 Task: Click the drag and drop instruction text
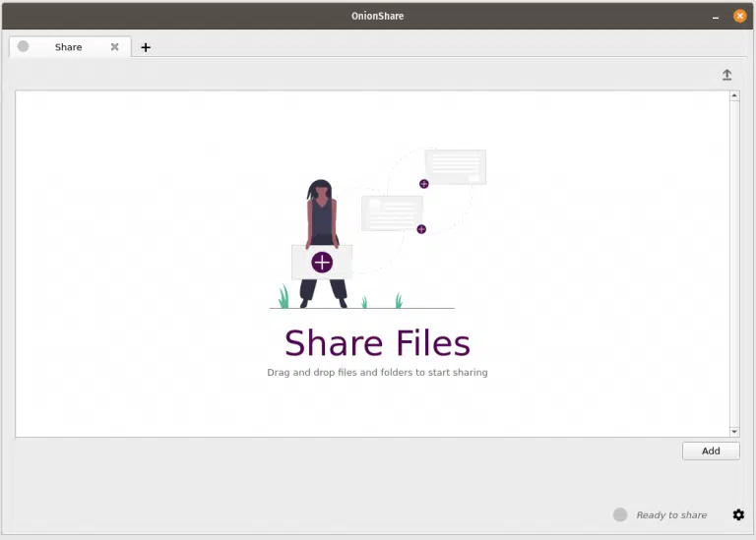pyautogui.click(x=377, y=373)
